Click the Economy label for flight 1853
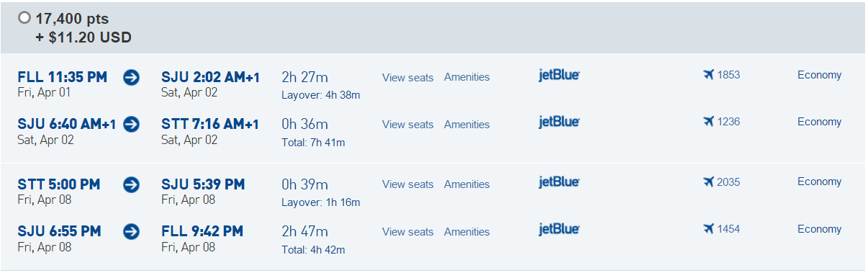The height and width of the screenshot is (273, 868). [819, 75]
